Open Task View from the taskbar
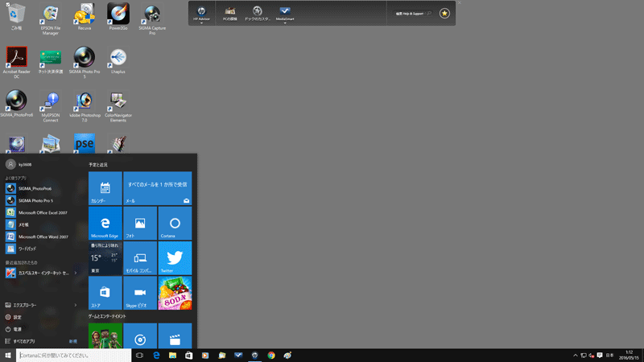Viewport: 644px width, 362px height. click(139, 356)
